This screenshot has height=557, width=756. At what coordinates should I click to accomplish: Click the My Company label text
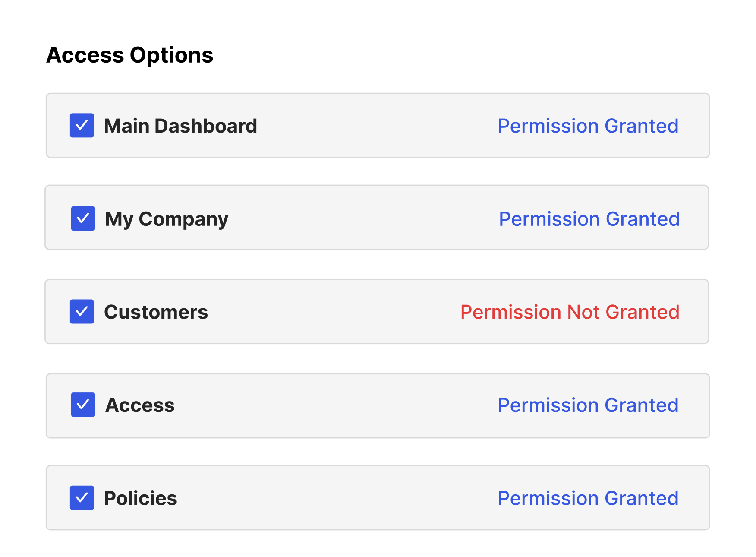coord(167,219)
